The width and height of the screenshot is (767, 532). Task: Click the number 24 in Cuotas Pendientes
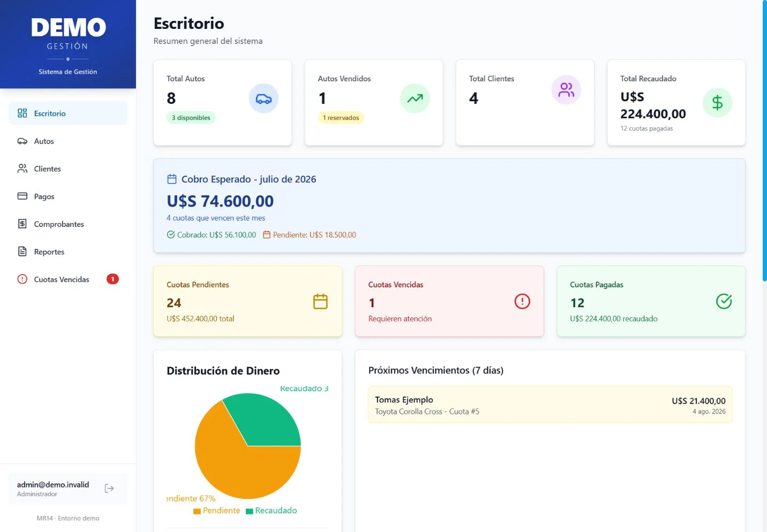(x=174, y=303)
